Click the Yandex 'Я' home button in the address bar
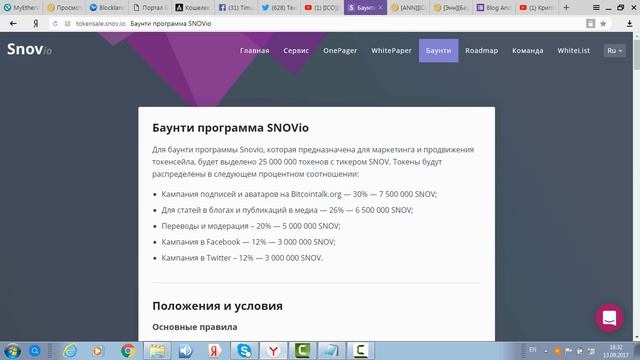 click(36, 24)
